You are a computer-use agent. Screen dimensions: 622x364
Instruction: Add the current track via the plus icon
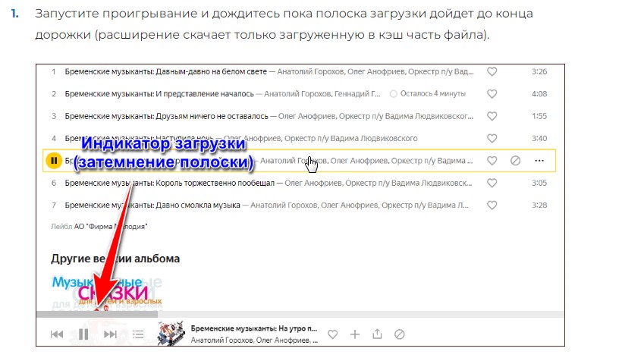pyautogui.click(x=355, y=334)
